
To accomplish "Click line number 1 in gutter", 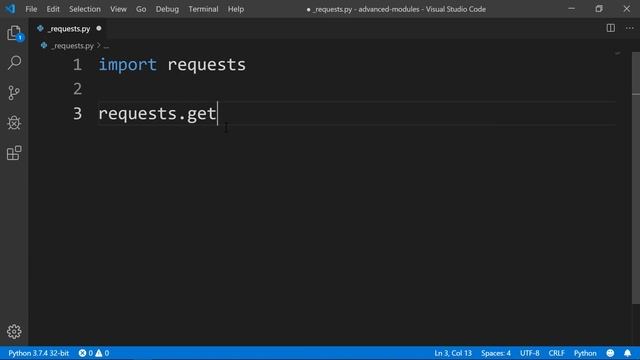I will pos(77,65).
